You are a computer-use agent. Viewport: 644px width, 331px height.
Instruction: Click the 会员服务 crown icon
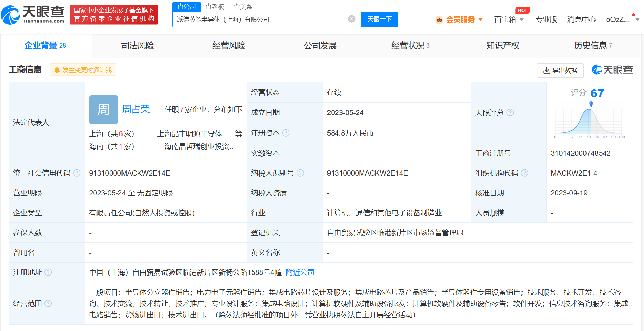[439, 20]
